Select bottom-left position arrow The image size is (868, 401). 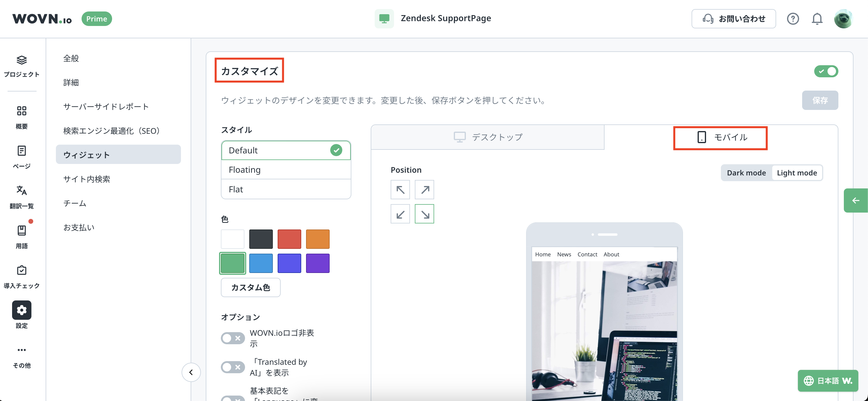[x=400, y=214]
